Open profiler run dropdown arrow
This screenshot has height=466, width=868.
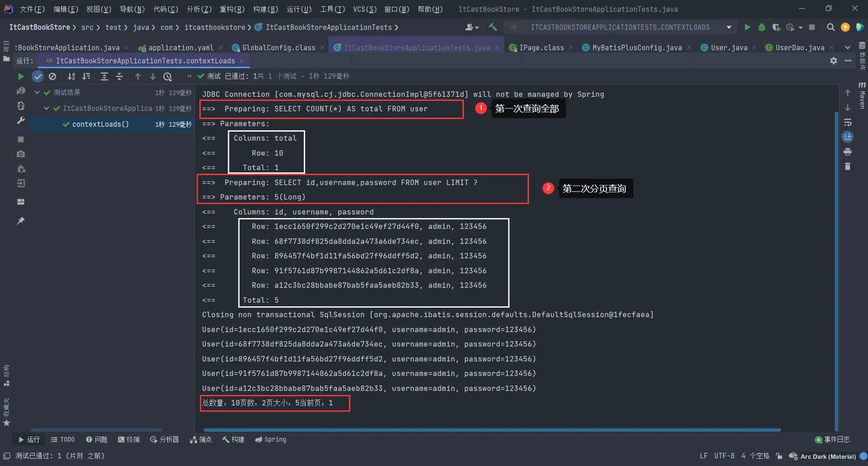tap(800, 28)
